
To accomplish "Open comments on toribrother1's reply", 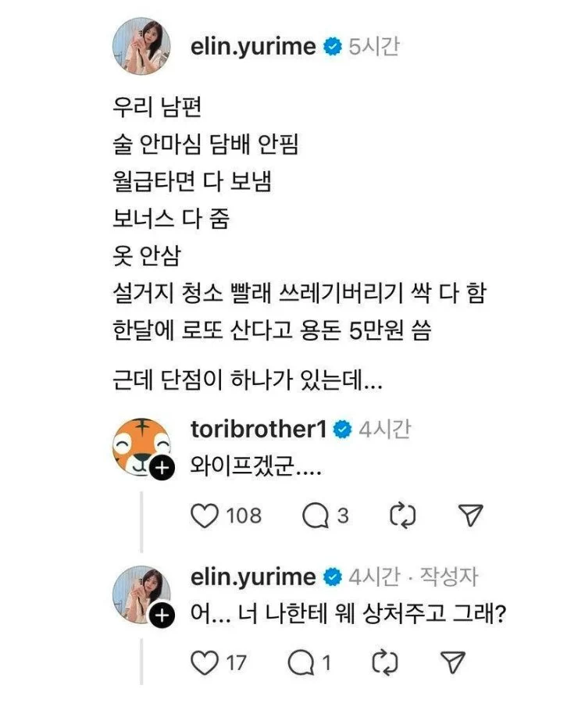I will (315, 516).
